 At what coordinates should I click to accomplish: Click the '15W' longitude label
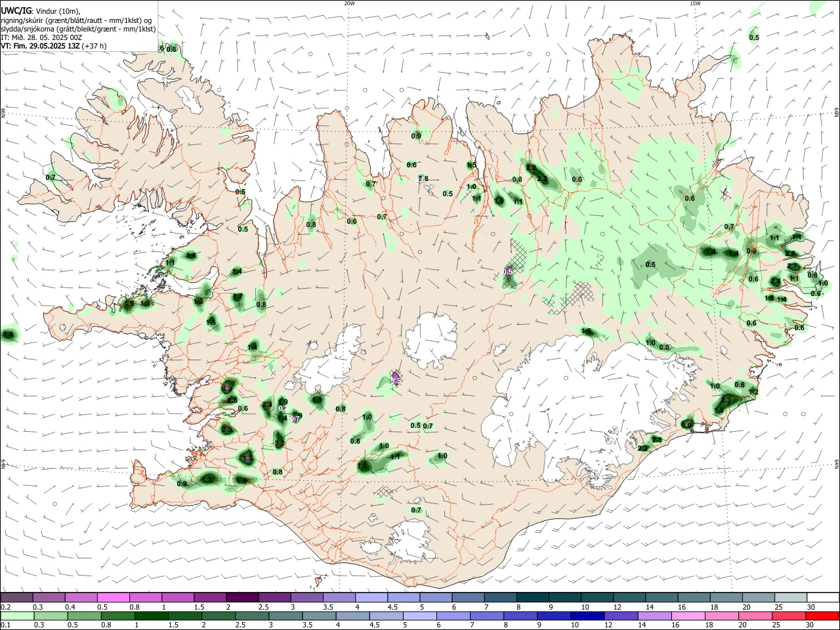click(x=695, y=3)
